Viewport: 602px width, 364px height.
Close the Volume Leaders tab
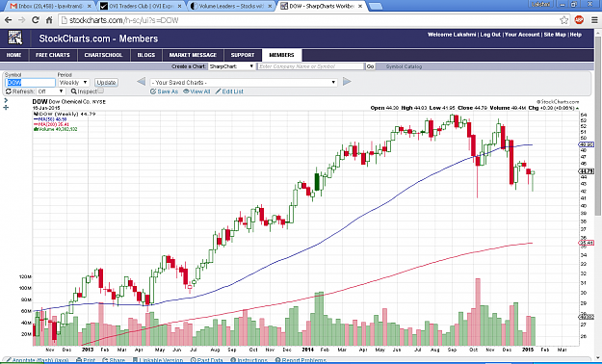point(270,6)
